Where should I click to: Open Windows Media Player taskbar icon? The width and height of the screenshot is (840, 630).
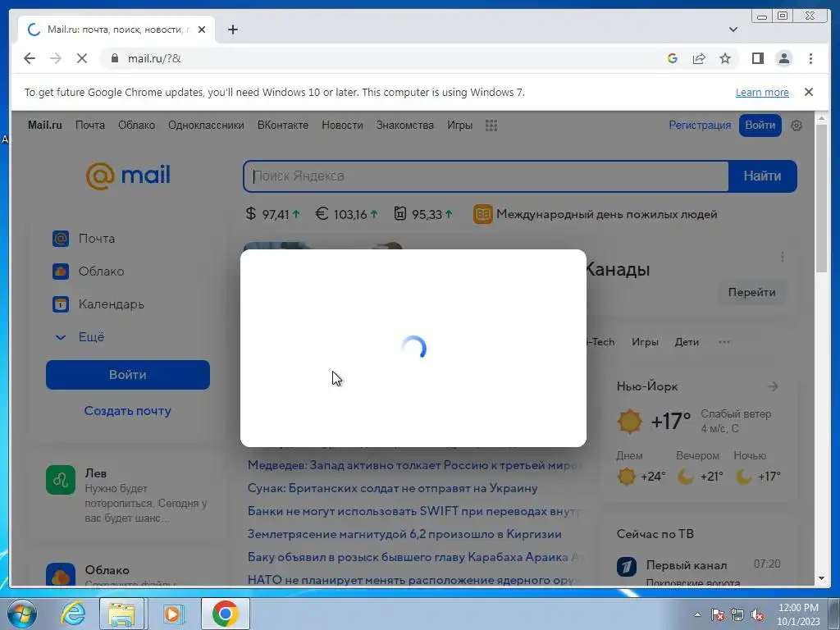(172, 614)
